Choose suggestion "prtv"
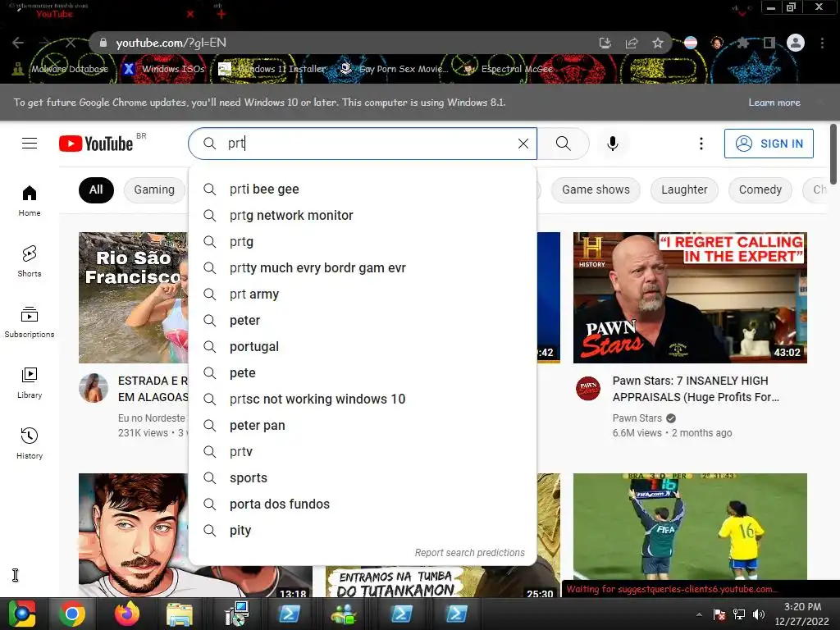Image resolution: width=840 pixels, height=630 pixels. tap(363, 452)
